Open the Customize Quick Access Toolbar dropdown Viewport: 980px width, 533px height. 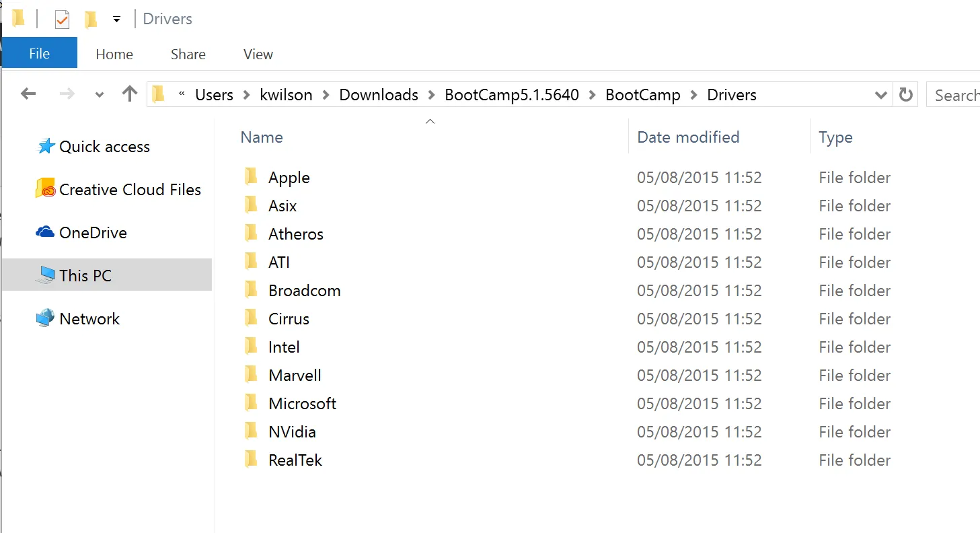pyautogui.click(x=116, y=20)
